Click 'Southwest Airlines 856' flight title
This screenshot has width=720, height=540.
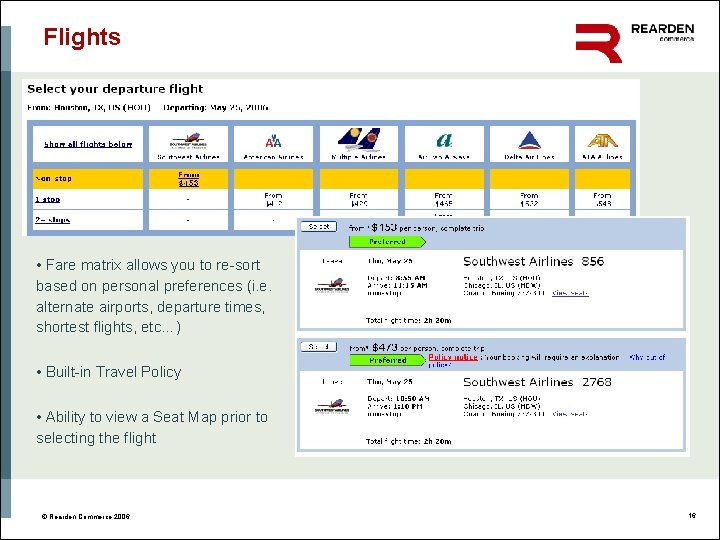pos(534,261)
